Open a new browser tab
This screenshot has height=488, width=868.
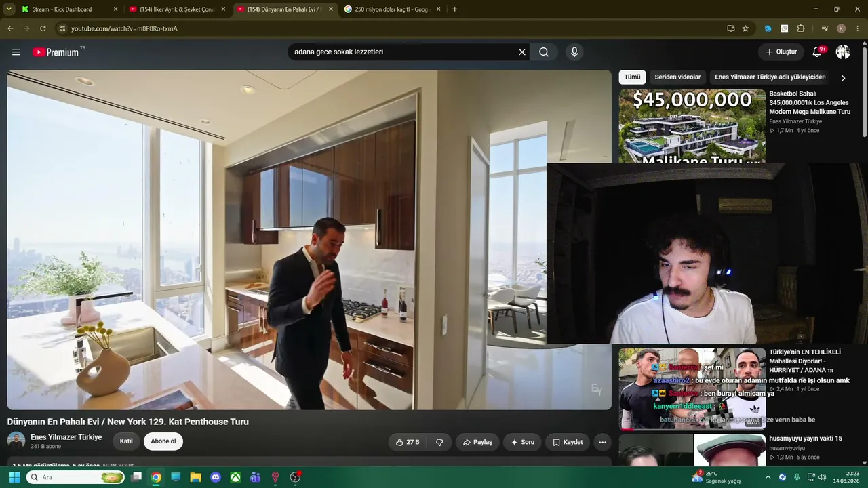tap(454, 9)
